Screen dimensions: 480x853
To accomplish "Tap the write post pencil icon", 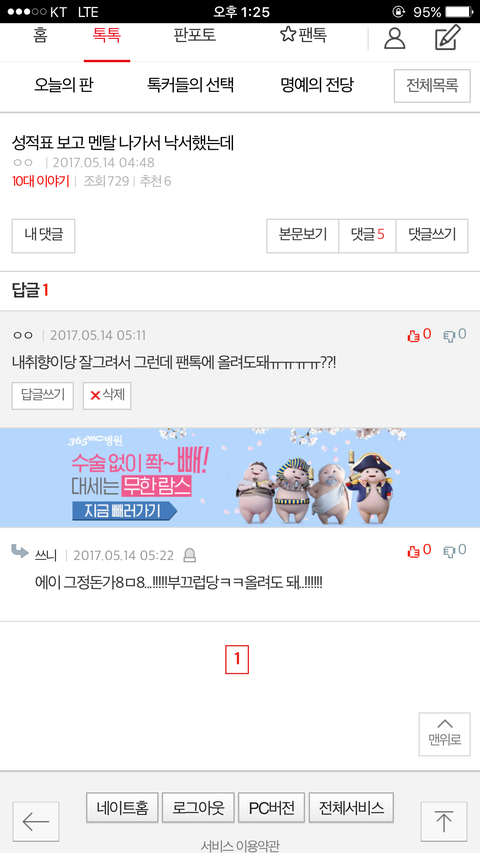I will 448,38.
